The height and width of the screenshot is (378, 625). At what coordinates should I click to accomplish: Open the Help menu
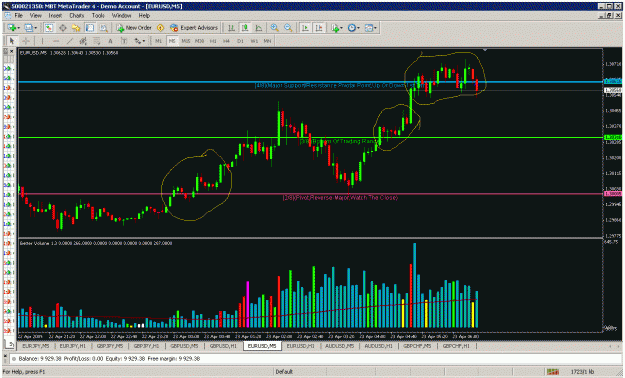coord(144,16)
